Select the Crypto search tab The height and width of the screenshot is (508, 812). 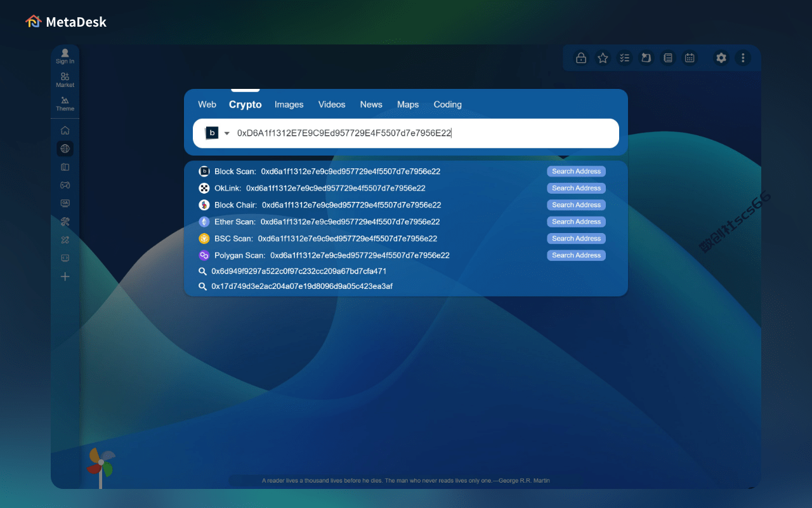246,105
